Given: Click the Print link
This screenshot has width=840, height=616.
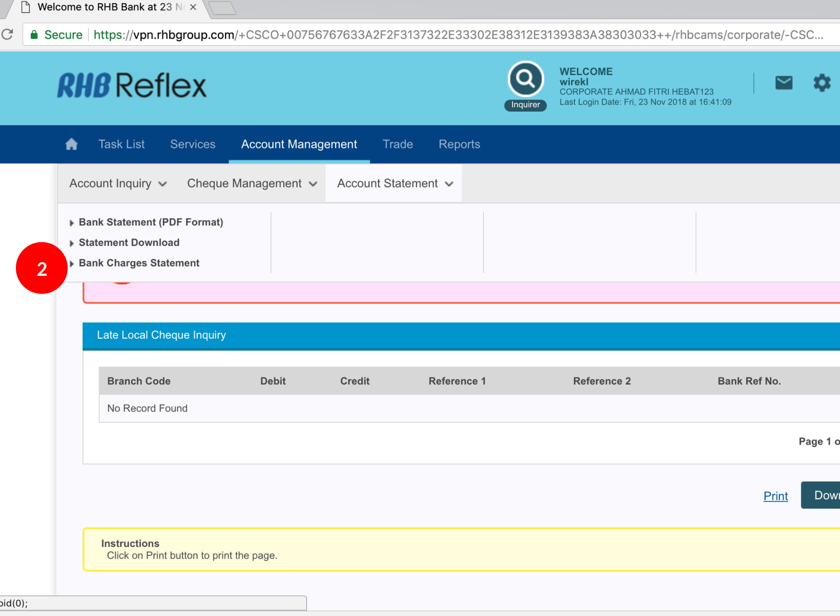Looking at the screenshot, I should click(x=775, y=496).
